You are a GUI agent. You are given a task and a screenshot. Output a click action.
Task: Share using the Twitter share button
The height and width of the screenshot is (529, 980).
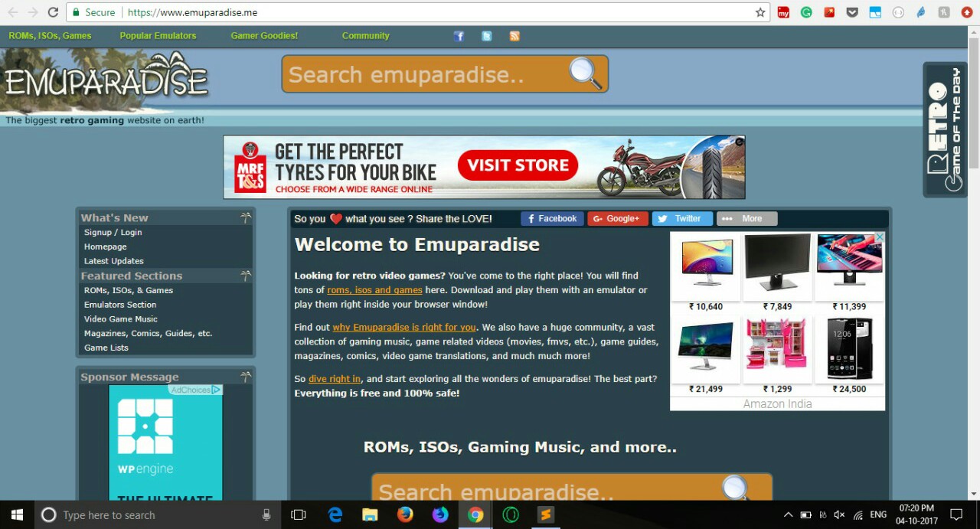(682, 218)
